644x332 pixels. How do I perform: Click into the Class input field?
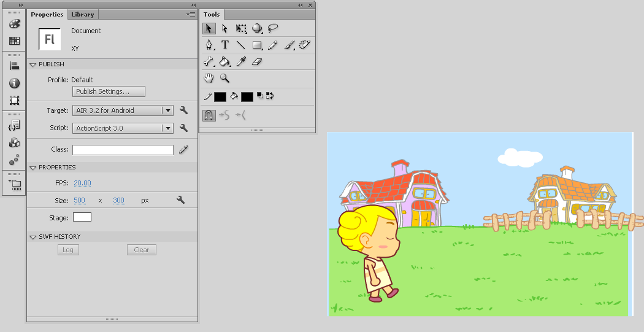(x=123, y=150)
